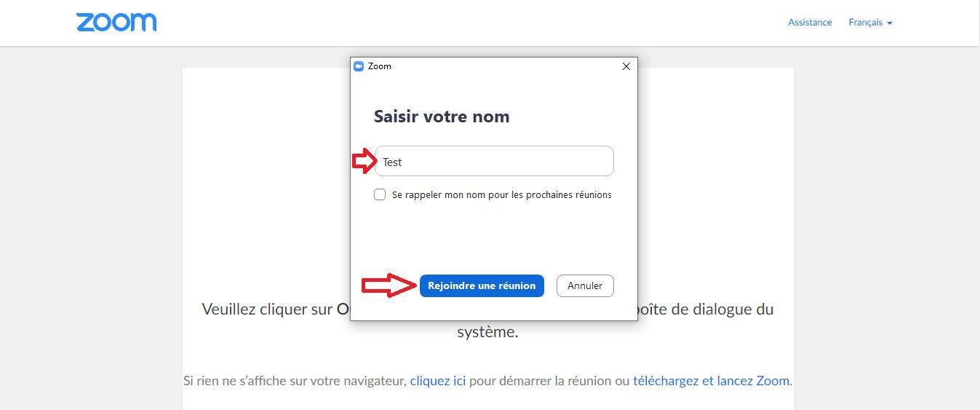Click the Zoom logo in the page header
The height and width of the screenshot is (410, 980).
point(116,23)
